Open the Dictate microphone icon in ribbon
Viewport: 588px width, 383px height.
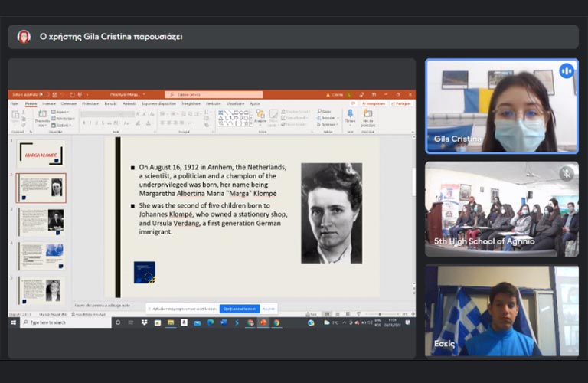[350, 115]
